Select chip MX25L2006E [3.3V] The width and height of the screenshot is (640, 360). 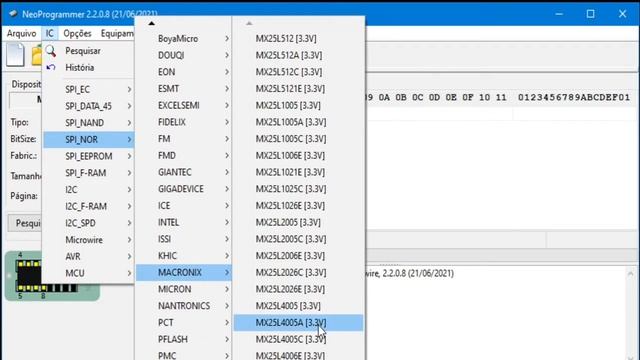(298, 256)
